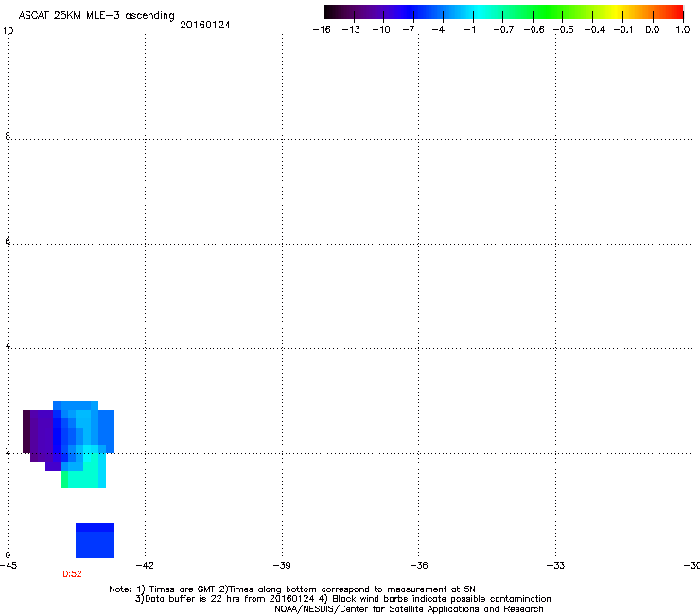Click longitude label -45
Screen dimensions: 700x615
click(9, 566)
